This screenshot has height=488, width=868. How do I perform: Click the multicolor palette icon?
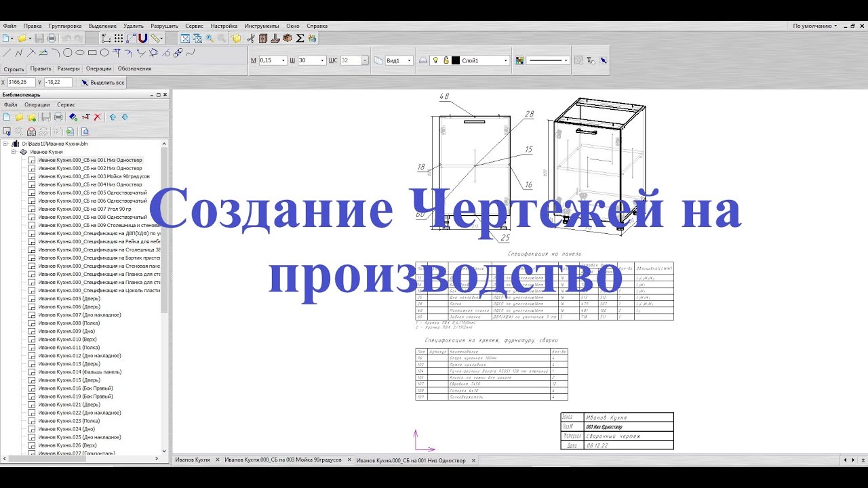click(x=519, y=60)
